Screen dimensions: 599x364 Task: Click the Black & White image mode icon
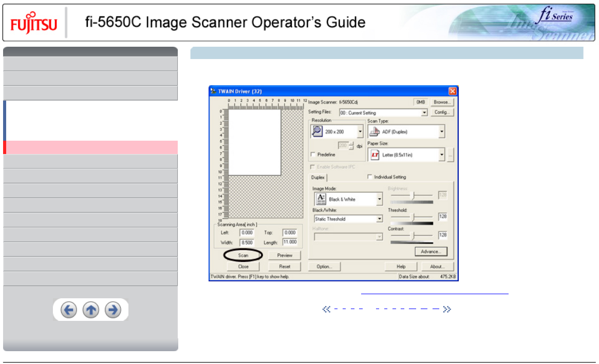(321, 199)
